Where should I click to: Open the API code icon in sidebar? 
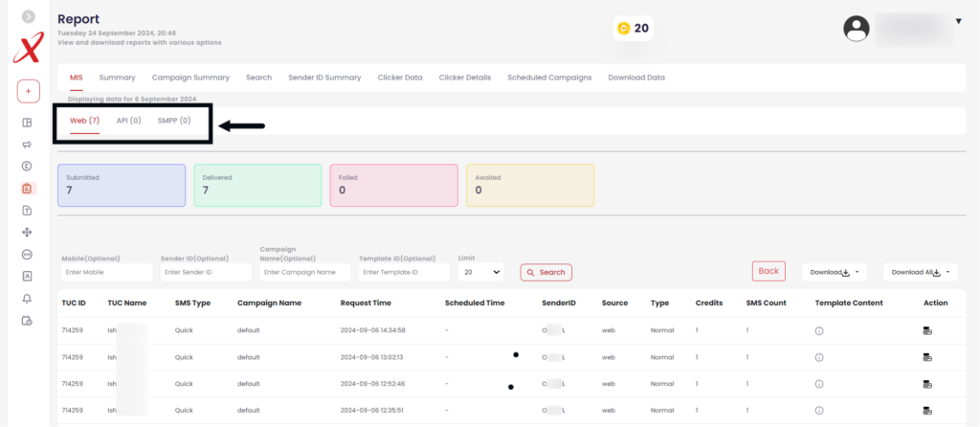pyautogui.click(x=27, y=255)
